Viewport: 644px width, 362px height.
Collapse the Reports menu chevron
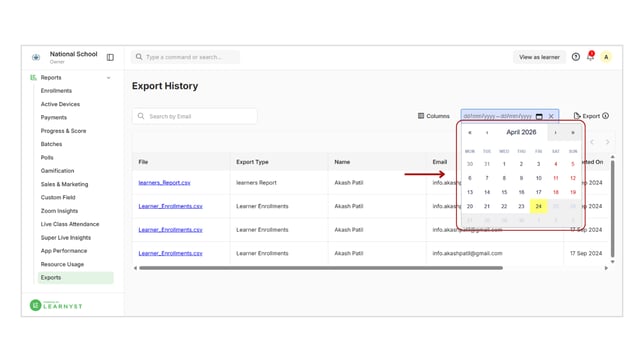[109, 78]
